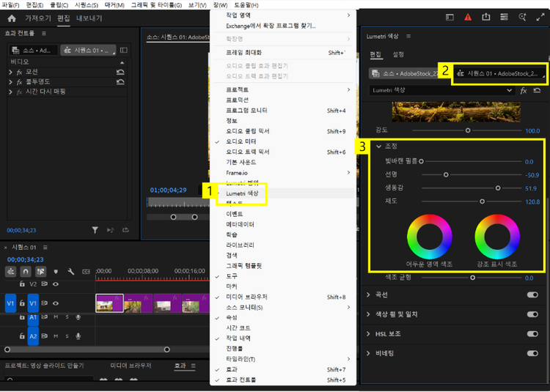This screenshot has width=550, height=392.
Task: Select 시퀀스 01 button in 효과 컨트롤
Action: (x=89, y=51)
